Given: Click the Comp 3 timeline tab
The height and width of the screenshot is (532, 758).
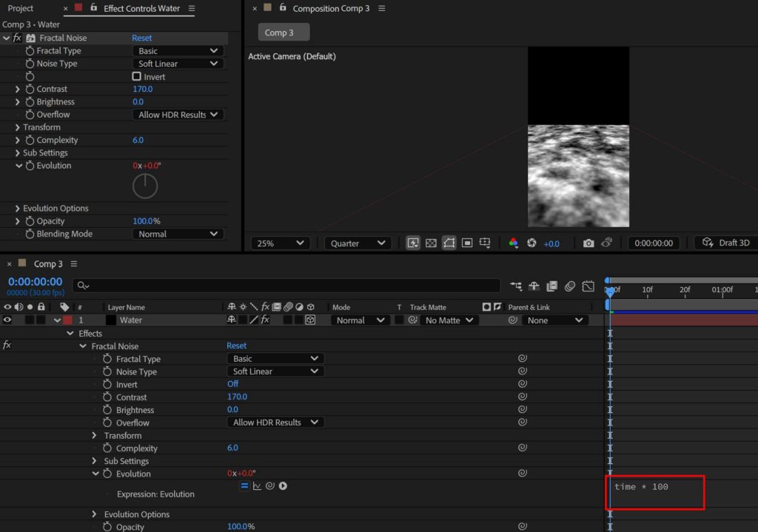Looking at the screenshot, I should tap(48, 264).
